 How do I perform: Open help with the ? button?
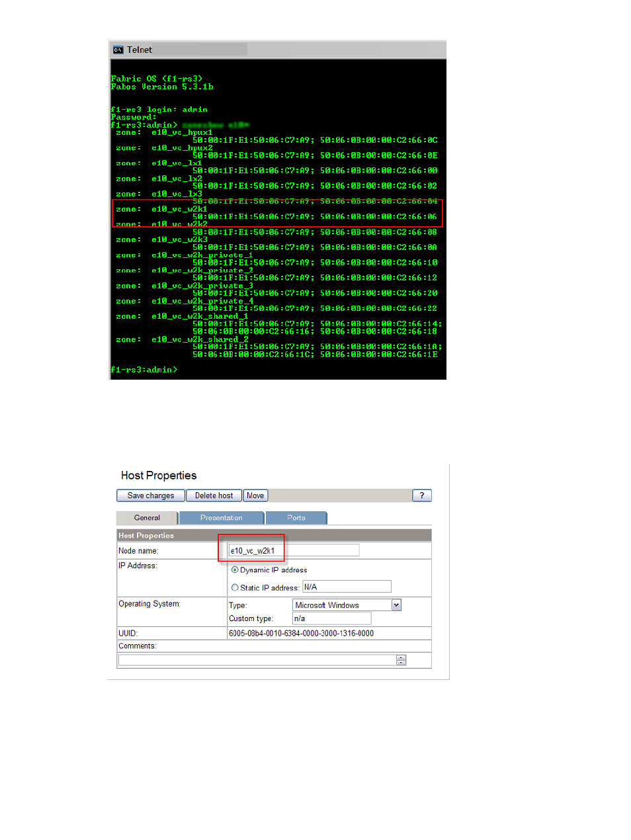tap(422, 495)
